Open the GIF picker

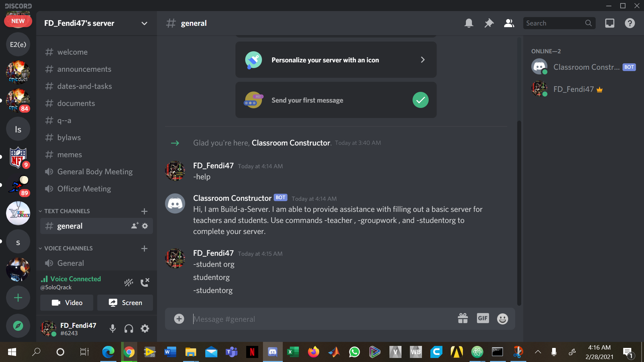pyautogui.click(x=483, y=318)
